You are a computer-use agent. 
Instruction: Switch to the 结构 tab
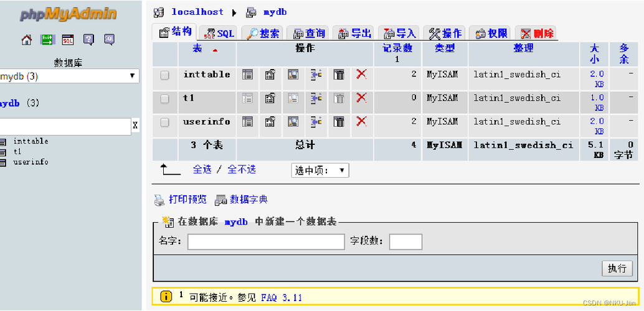[175, 32]
